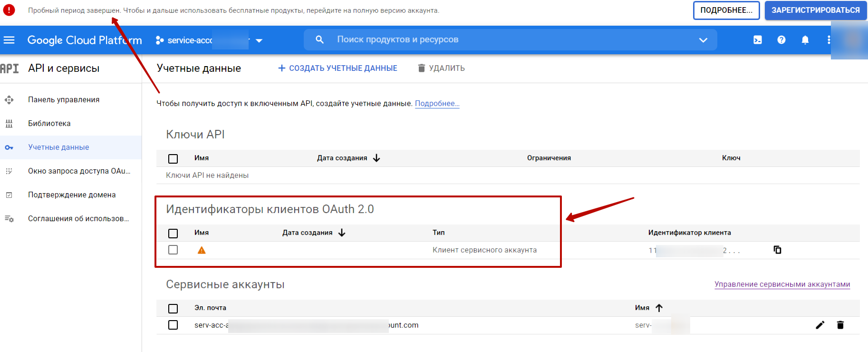This screenshot has height=352, width=868.
Task: Toggle select-all checkbox in OAuth 2.0 table
Action: point(173,233)
